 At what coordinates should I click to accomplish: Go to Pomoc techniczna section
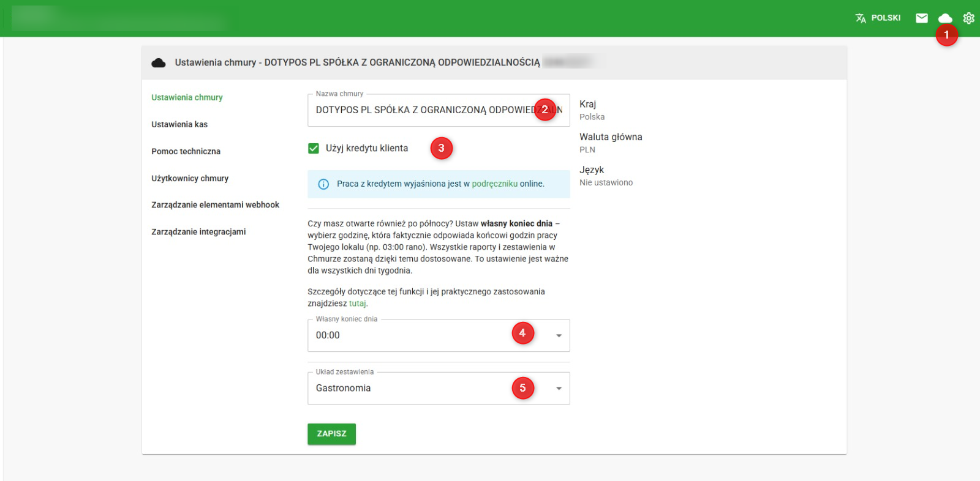[x=186, y=151]
